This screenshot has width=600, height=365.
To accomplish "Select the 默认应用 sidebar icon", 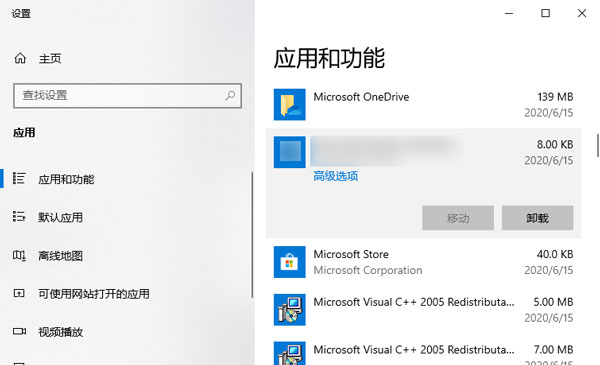I will coord(19,217).
